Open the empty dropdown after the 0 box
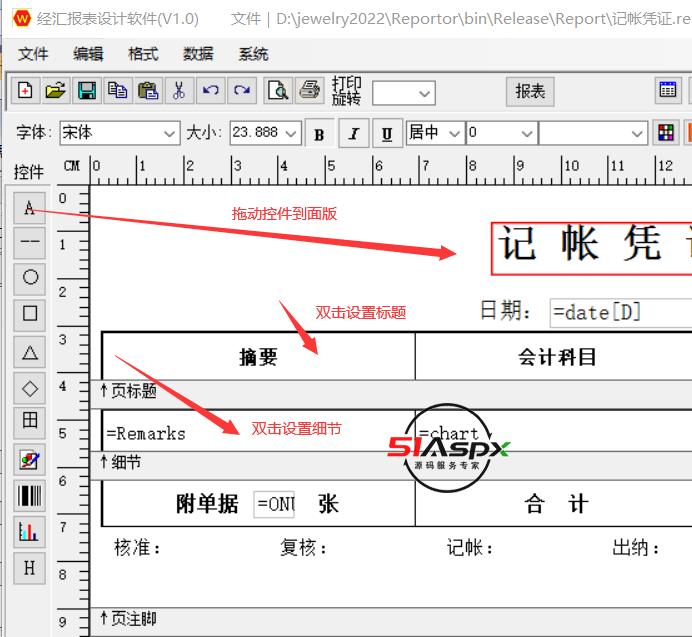Image resolution: width=692 pixels, height=637 pixels. click(x=593, y=133)
